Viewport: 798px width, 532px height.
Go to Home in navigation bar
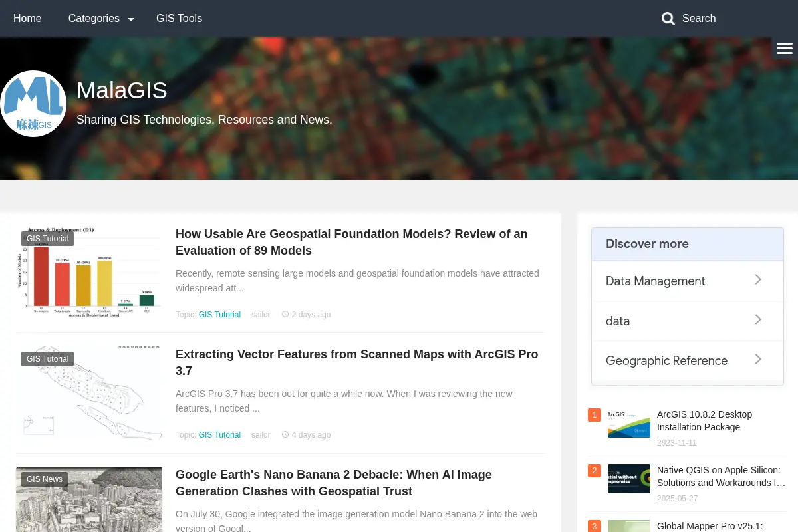27,19
